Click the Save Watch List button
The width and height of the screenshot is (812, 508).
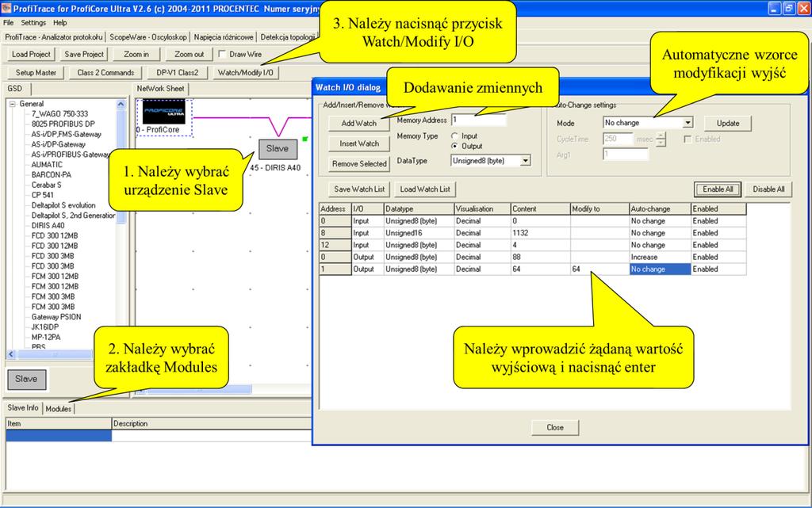click(x=359, y=189)
